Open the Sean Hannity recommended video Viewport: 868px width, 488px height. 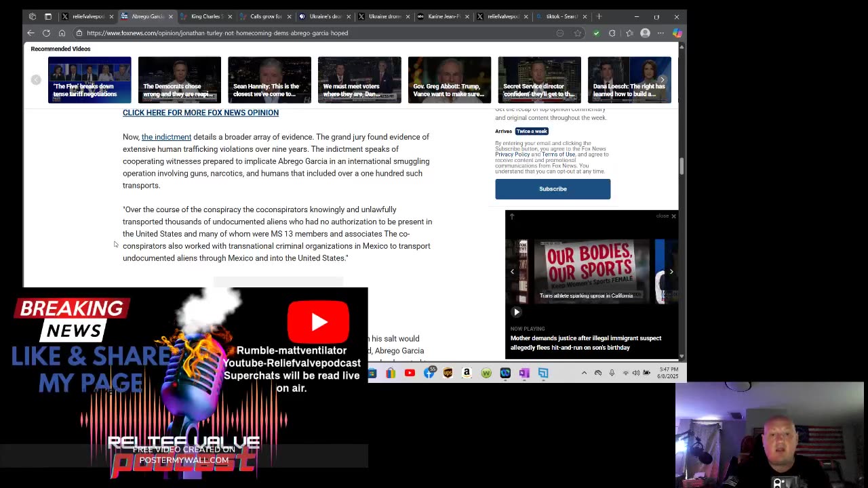pos(269,80)
